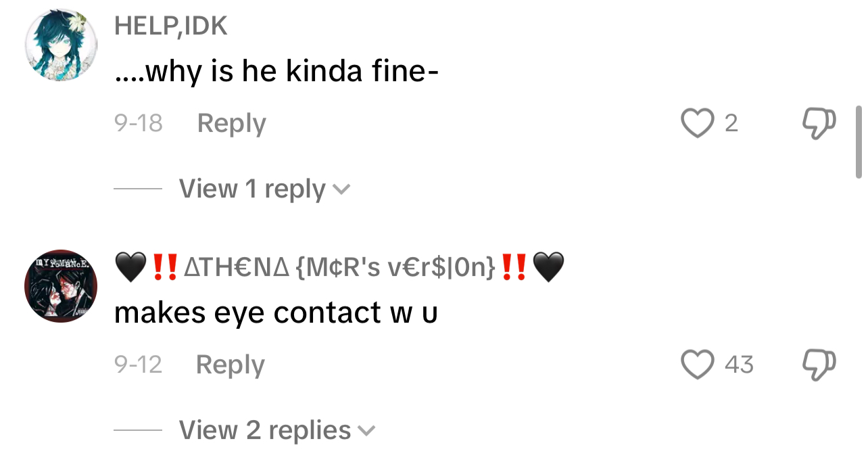
Task: Click the chevron beside "View 2 replies"
Action: point(366,431)
